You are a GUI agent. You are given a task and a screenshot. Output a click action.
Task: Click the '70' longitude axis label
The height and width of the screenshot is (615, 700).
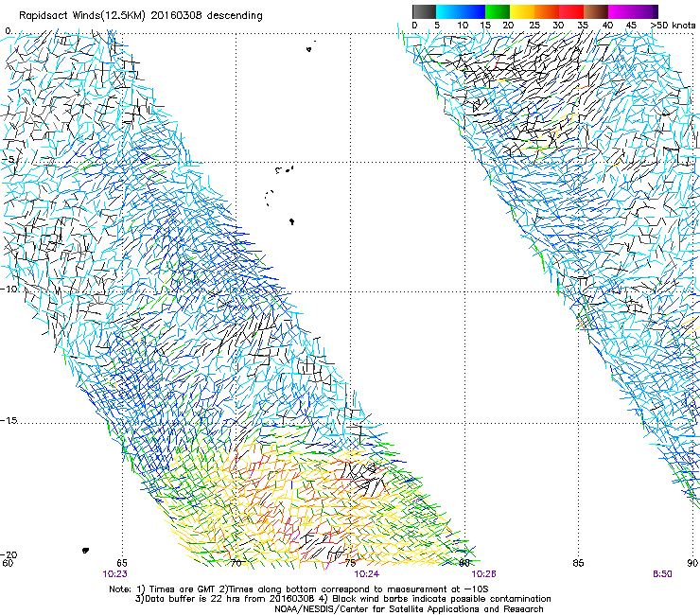click(236, 563)
